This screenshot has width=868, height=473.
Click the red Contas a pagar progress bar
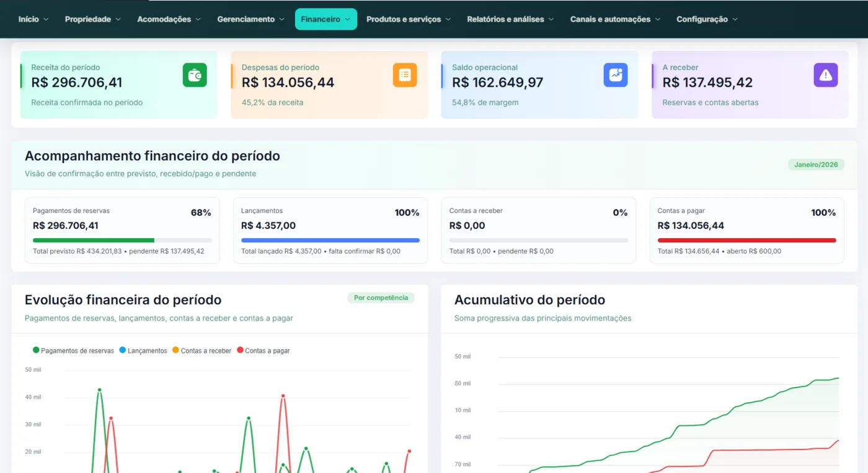point(747,240)
